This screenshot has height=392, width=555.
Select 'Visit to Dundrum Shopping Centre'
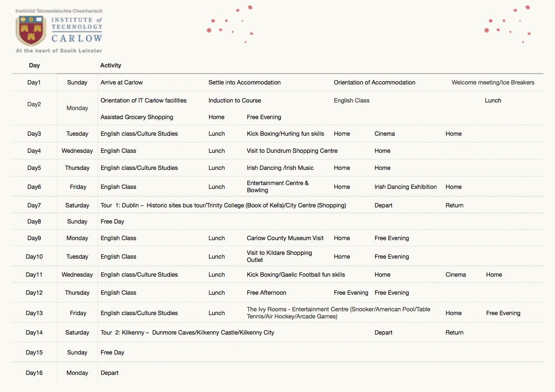click(292, 151)
